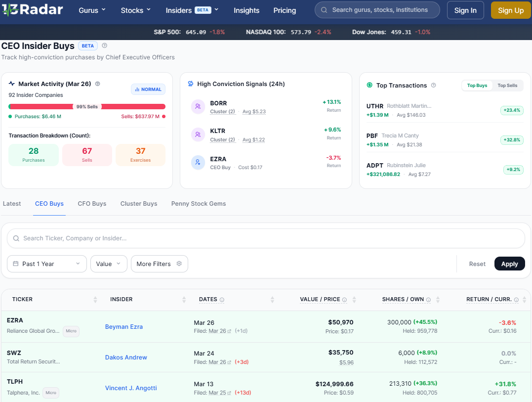
Task: Click the High Conviction Signals header icon
Action: click(191, 84)
